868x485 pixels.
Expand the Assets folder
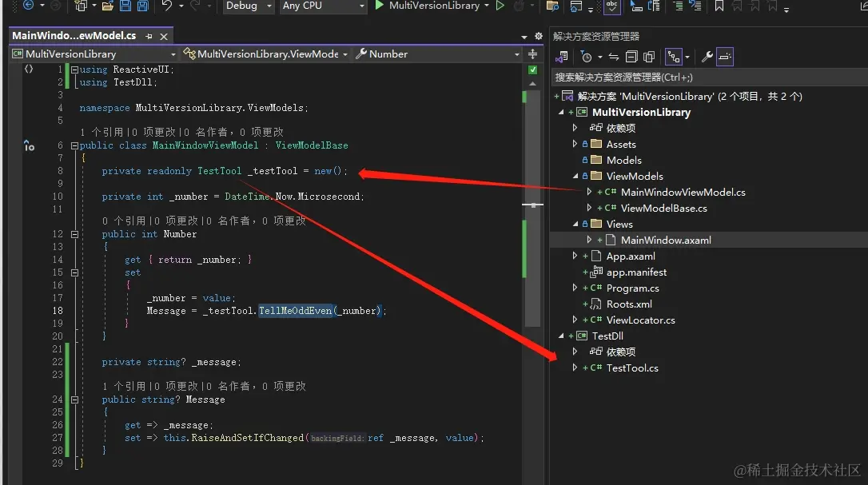click(x=575, y=144)
